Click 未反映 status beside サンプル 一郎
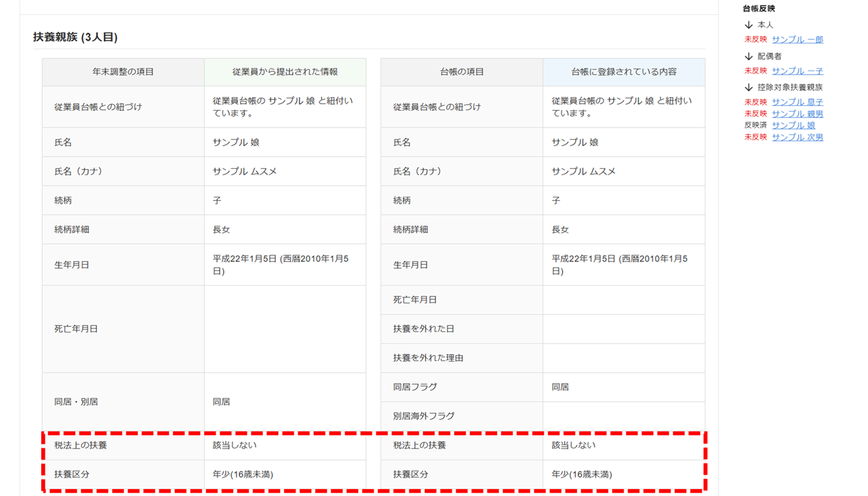 coord(755,40)
